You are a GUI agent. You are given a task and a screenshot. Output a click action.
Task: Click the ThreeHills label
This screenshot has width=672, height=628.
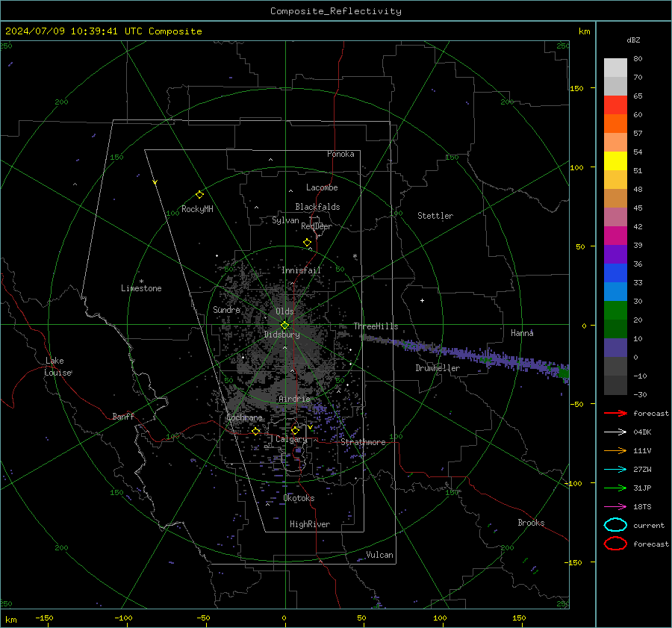(x=376, y=326)
